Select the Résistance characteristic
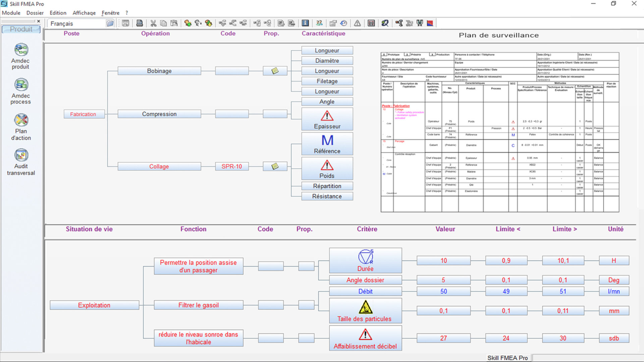Viewport: 644px width, 362px height. [327, 196]
